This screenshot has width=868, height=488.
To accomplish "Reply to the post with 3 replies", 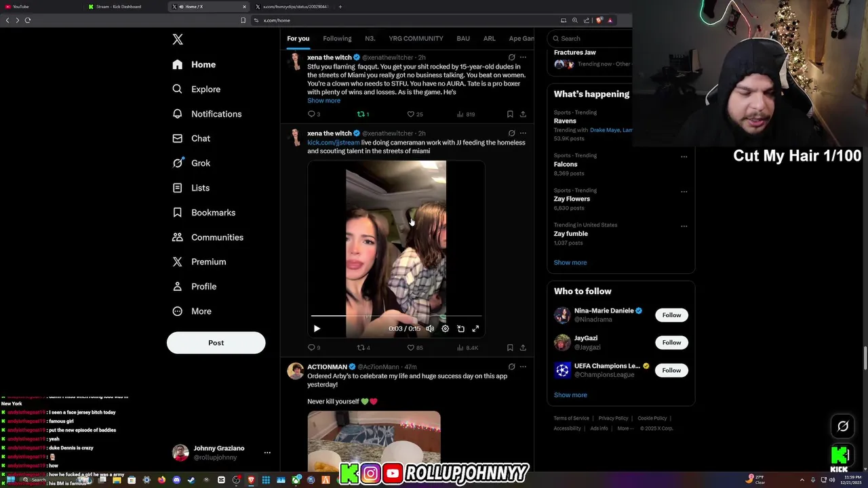I will tap(314, 115).
